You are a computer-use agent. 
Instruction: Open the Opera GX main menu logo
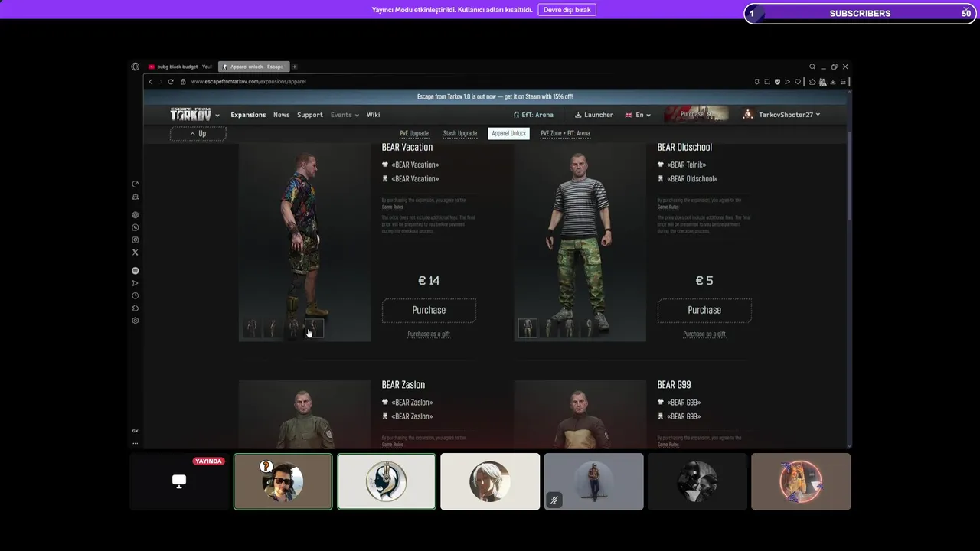pos(136,67)
